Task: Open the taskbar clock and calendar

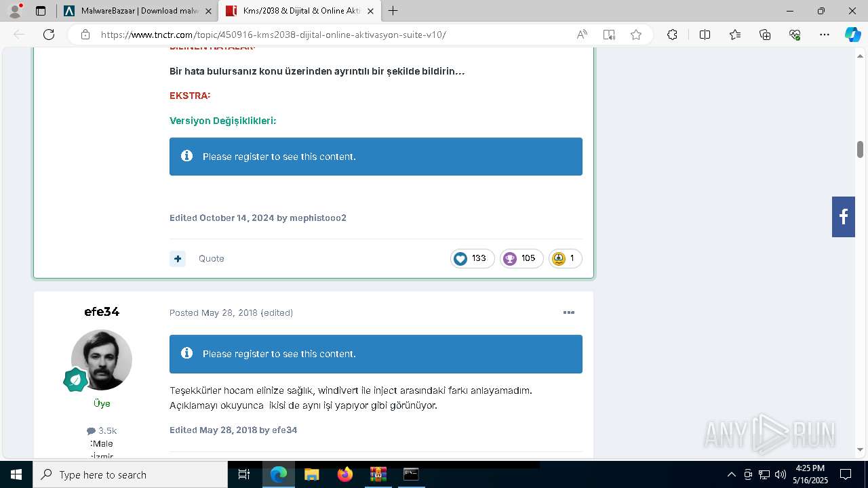Action: [x=810, y=474]
